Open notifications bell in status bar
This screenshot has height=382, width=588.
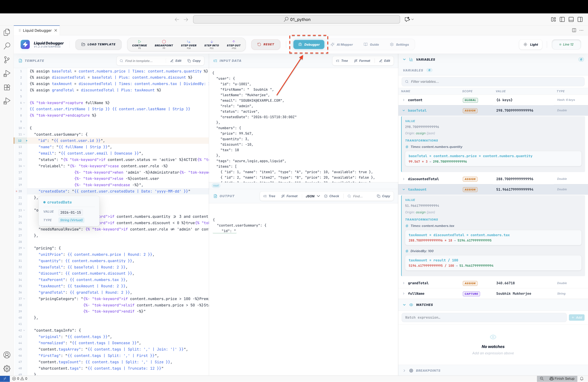(x=582, y=379)
